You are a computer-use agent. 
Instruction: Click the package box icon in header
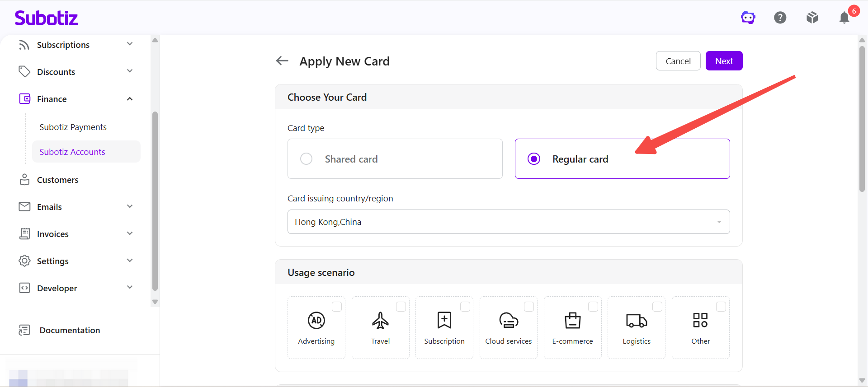tap(812, 18)
